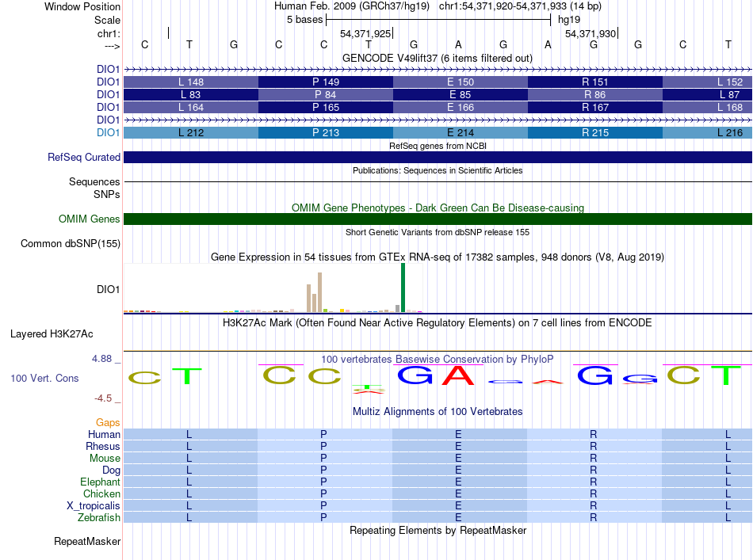This screenshot has width=753, height=560.
Task: Click the Gaps row label
Action: (108, 423)
